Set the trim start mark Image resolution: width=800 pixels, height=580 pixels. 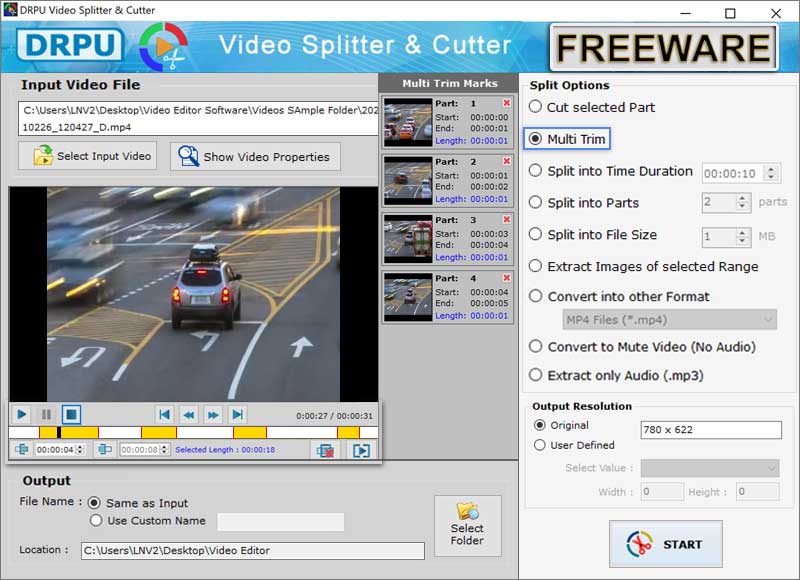(21, 449)
